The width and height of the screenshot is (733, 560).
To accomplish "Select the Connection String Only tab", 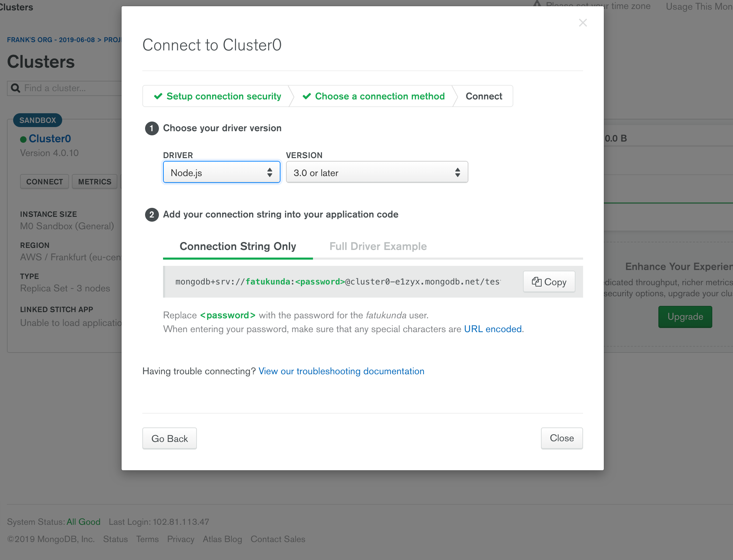I will coord(238,247).
